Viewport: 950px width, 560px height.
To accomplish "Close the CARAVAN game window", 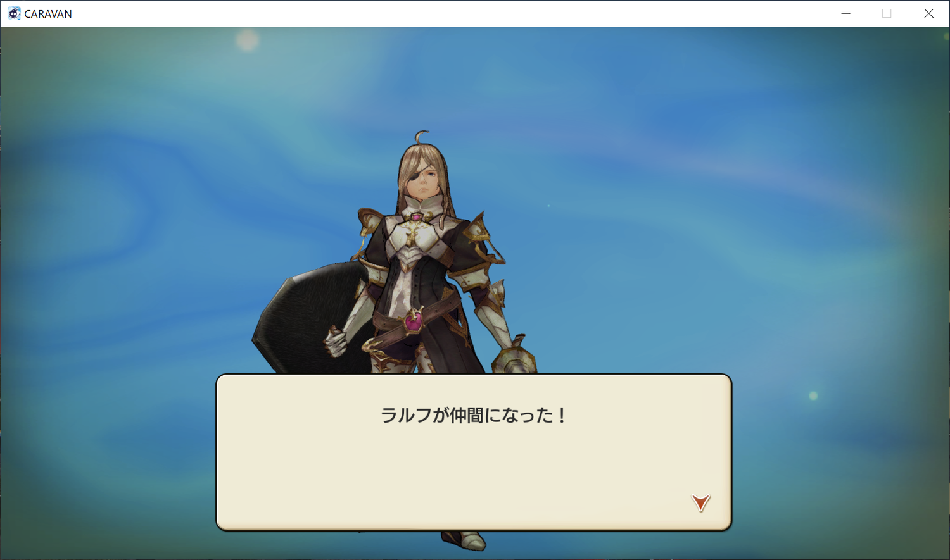I will (928, 13).
